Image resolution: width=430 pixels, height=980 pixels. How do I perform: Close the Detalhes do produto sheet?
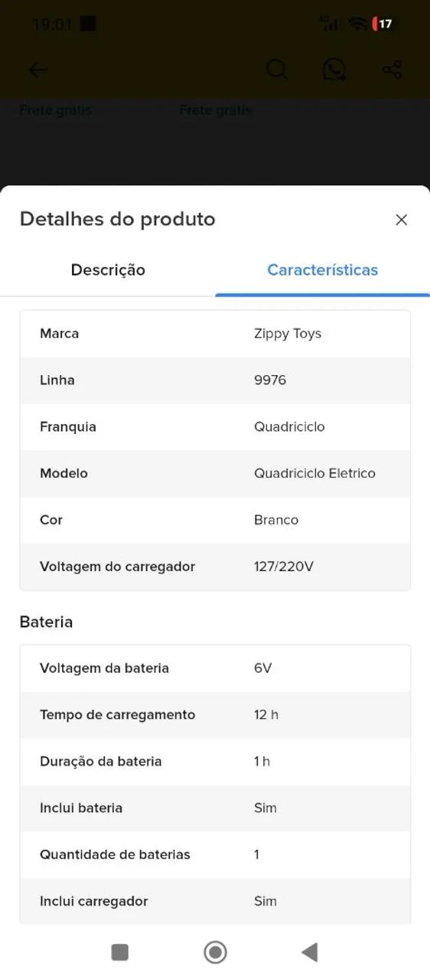[401, 220]
